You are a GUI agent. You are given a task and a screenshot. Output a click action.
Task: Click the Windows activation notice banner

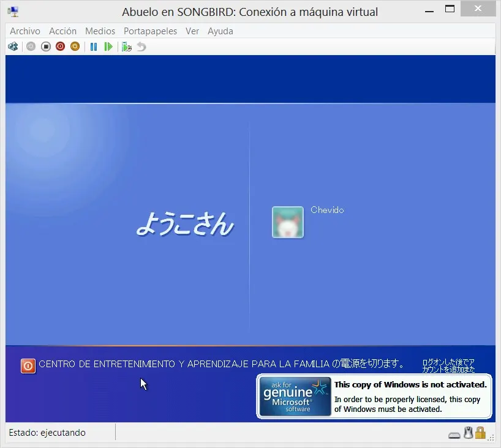click(x=374, y=397)
